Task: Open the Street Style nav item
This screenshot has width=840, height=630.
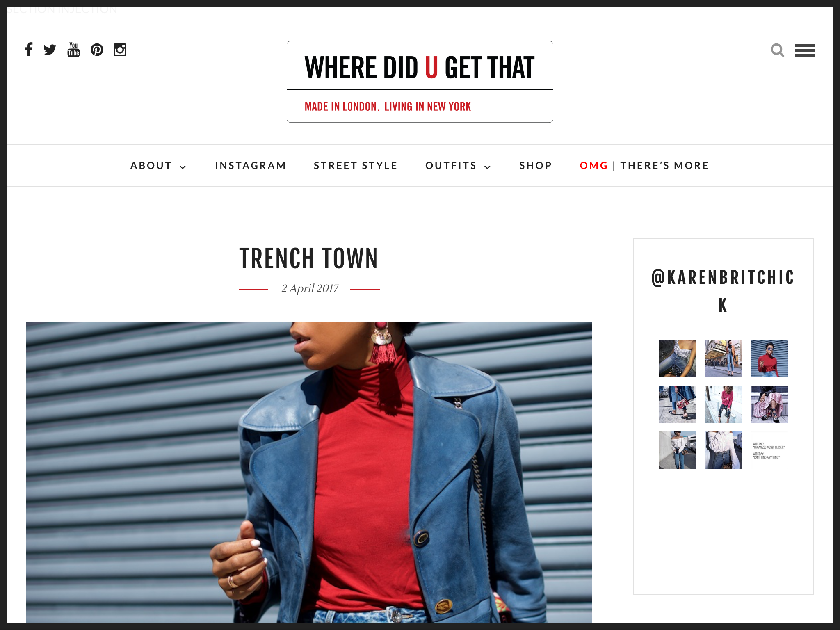Action: point(356,165)
